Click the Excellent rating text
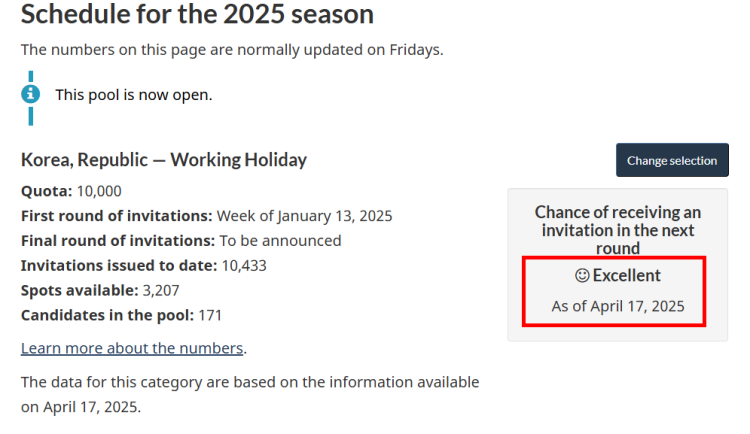 (x=627, y=275)
